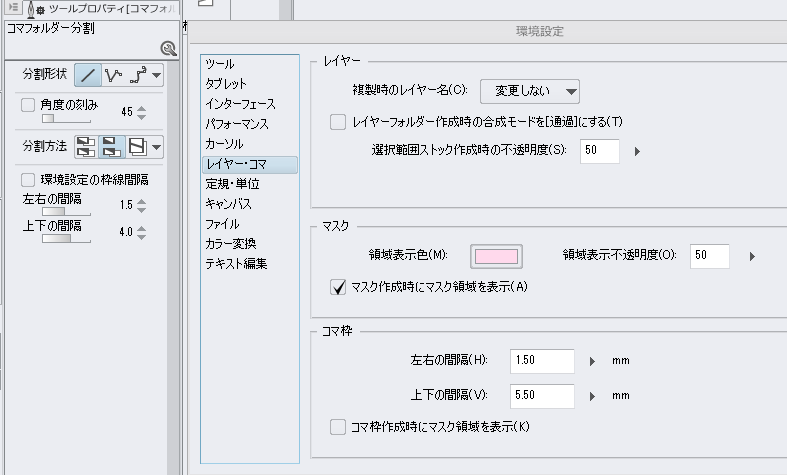Click the wrench settings icon in tool property
787x475 pixels.
(x=168, y=49)
